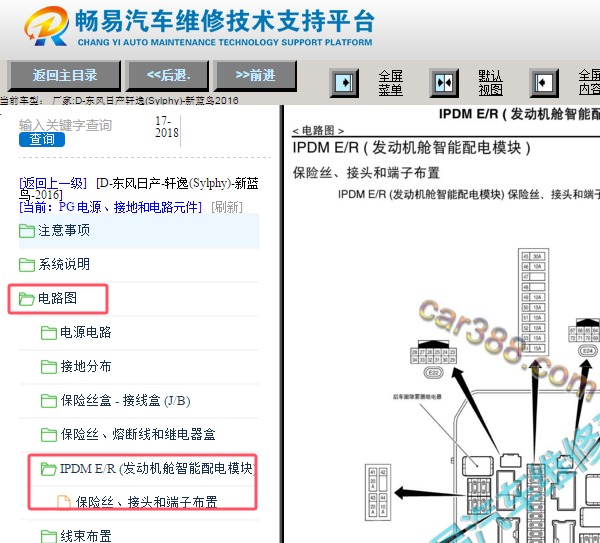Go back with the <<后退 button
This screenshot has width=600, height=543.
point(168,75)
